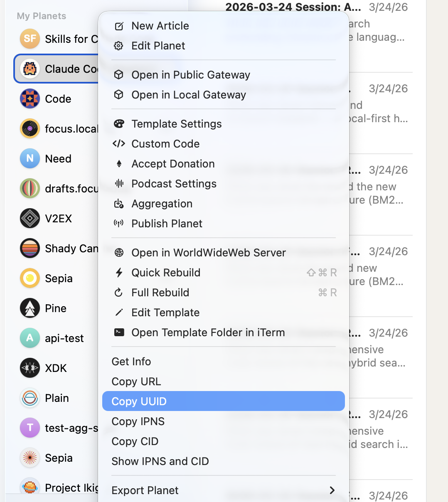Click the pencil icon beside New Article
Screen dimensions: 448x502
pyautogui.click(x=119, y=26)
